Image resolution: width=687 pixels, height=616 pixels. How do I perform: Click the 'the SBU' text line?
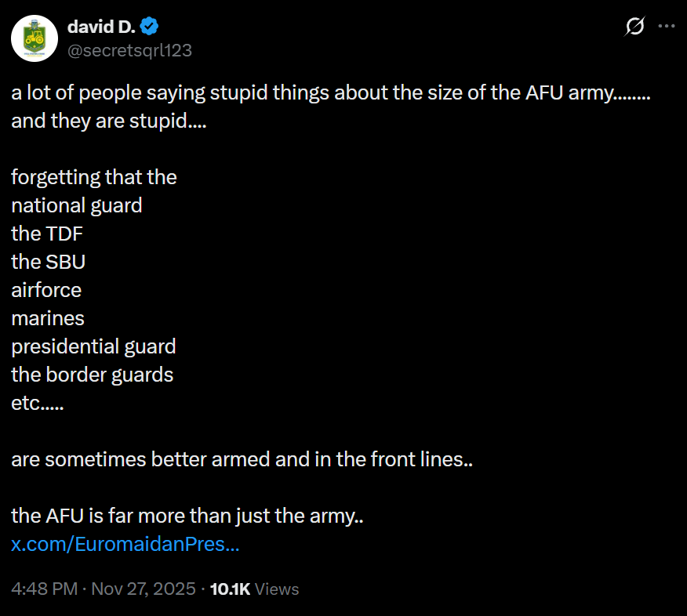(x=48, y=262)
